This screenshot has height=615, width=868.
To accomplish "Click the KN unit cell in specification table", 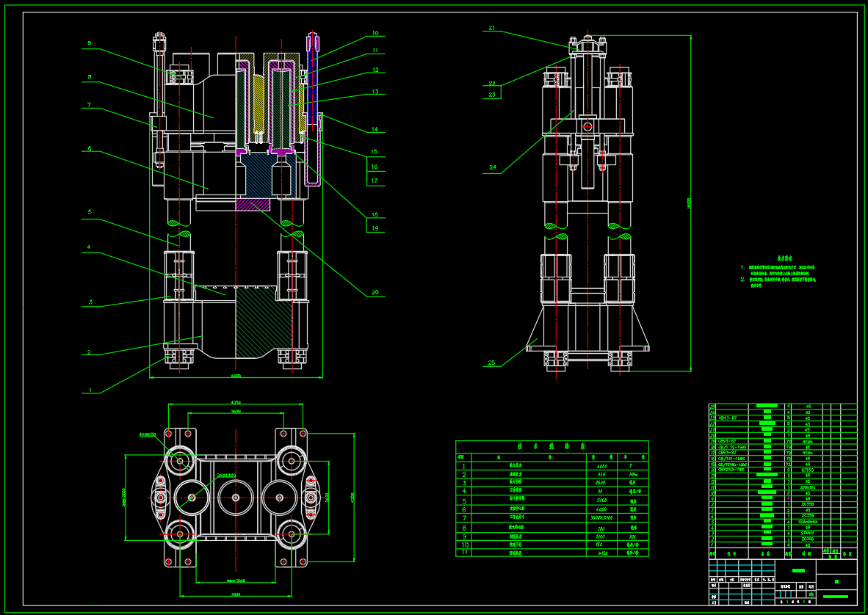I will pos(632,536).
